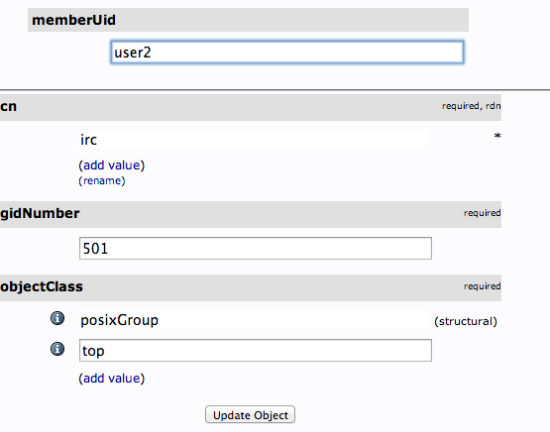550x432 pixels.
Task: Focus the memberUid field containing user2
Action: (x=287, y=52)
